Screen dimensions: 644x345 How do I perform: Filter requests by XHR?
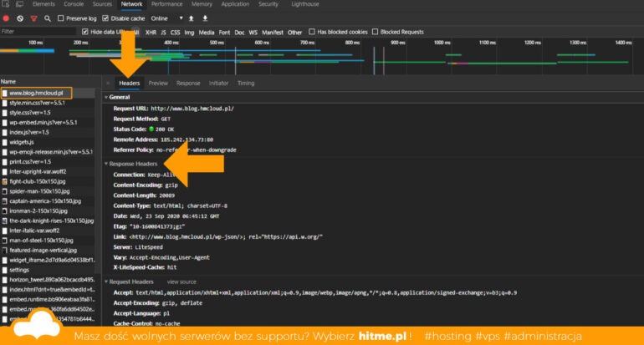coord(151,32)
